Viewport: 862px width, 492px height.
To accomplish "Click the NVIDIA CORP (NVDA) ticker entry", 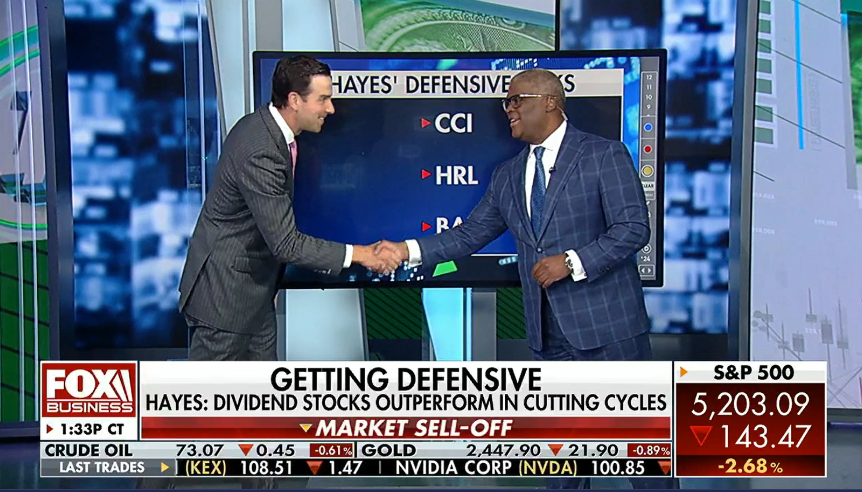I will click(486, 468).
